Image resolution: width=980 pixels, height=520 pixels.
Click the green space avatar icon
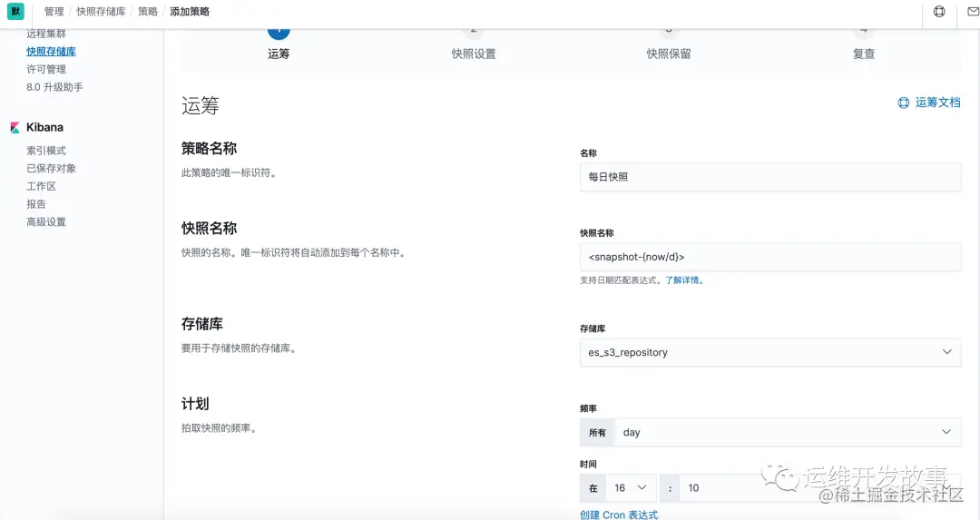15,11
